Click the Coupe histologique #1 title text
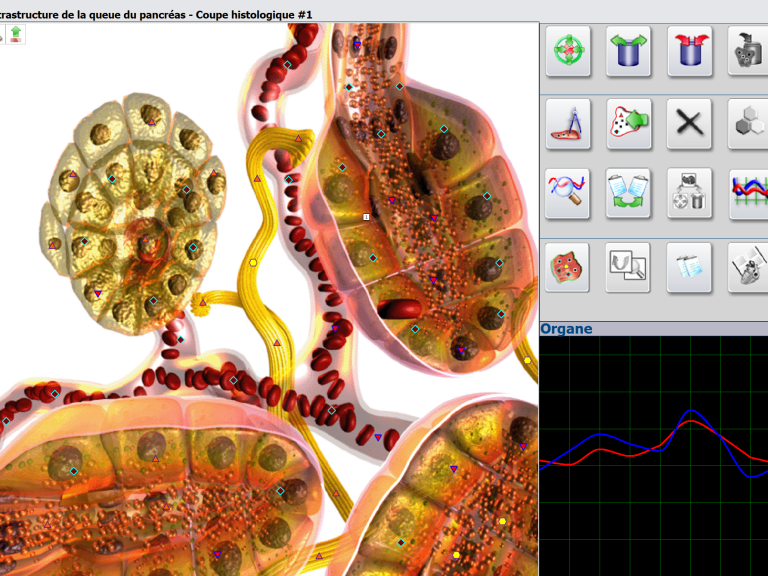 point(254,15)
